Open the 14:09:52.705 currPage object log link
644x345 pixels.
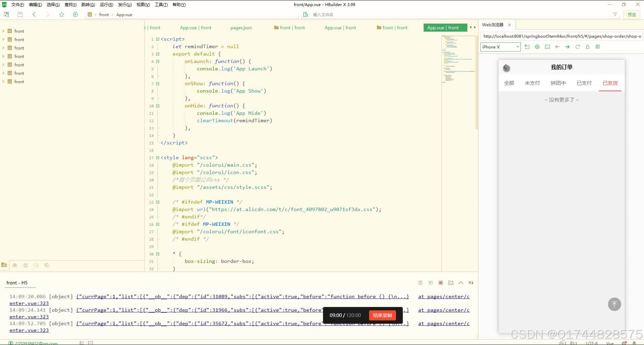pos(242,323)
